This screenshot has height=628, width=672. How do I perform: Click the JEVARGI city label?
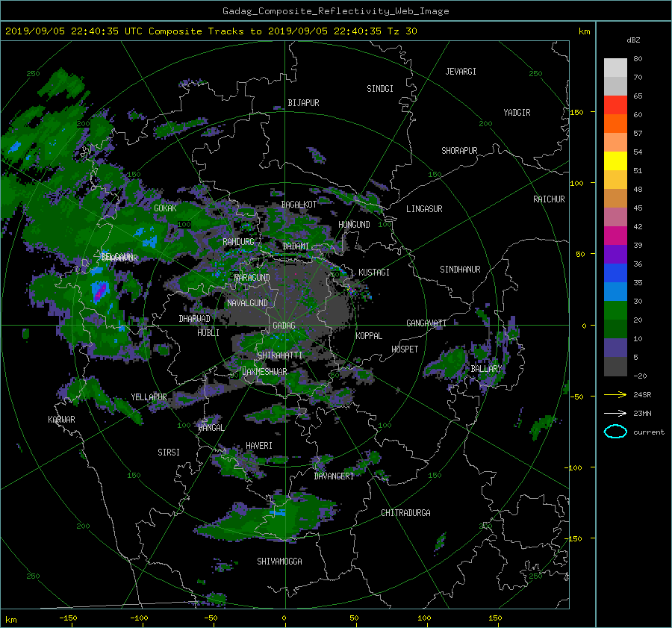(461, 72)
